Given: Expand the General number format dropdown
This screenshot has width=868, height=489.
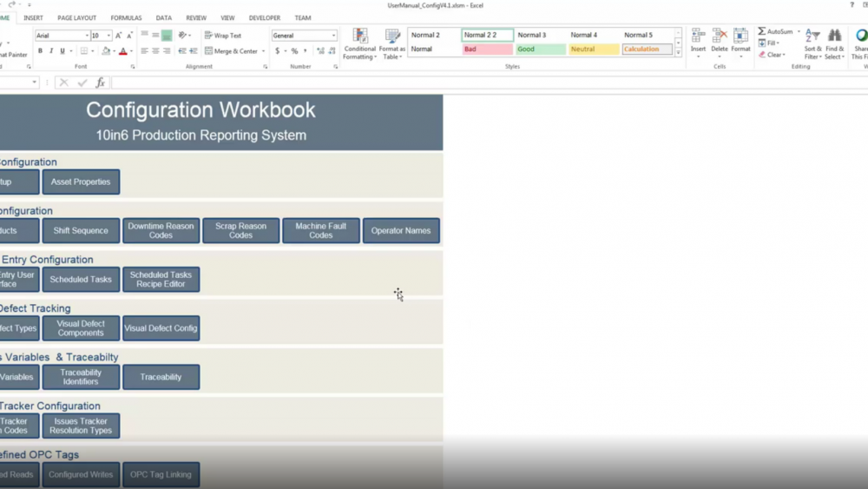Looking at the screenshot, I should pyautogui.click(x=333, y=36).
